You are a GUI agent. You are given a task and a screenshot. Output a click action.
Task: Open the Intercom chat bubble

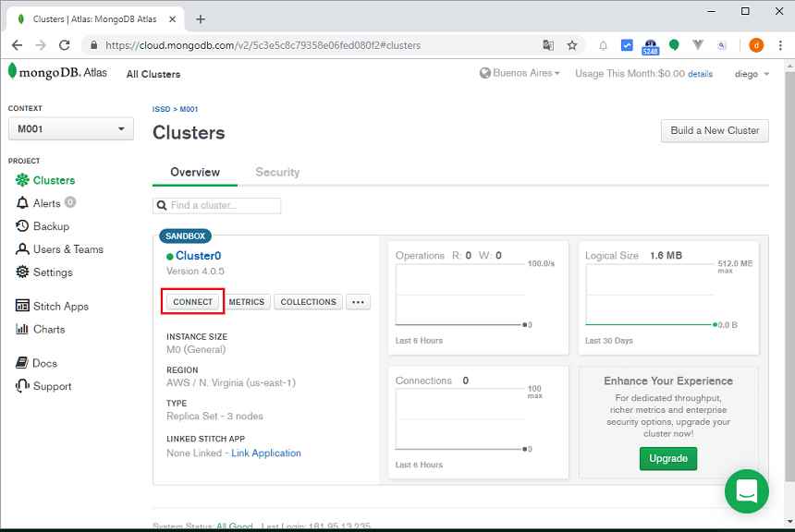[x=746, y=491]
